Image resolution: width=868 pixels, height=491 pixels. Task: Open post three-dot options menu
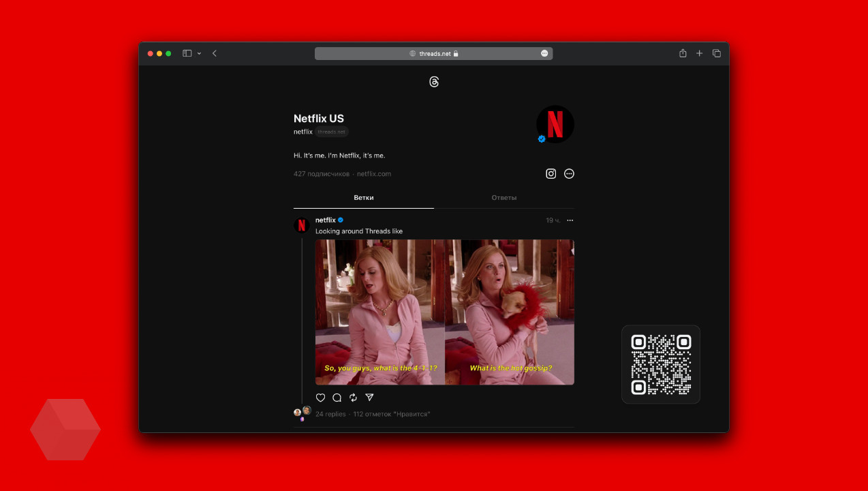click(x=570, y=220)
